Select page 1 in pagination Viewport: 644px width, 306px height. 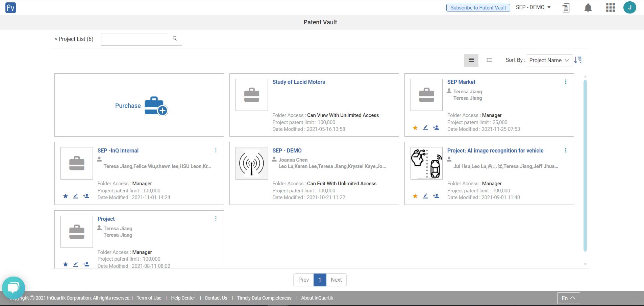pyautogui.click(x=320, y=280)
